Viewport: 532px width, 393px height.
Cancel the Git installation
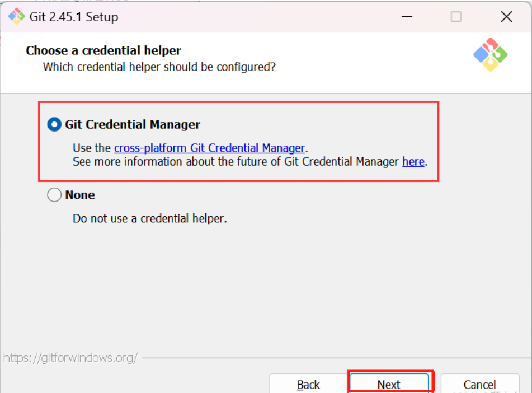(x=479, y=384)
